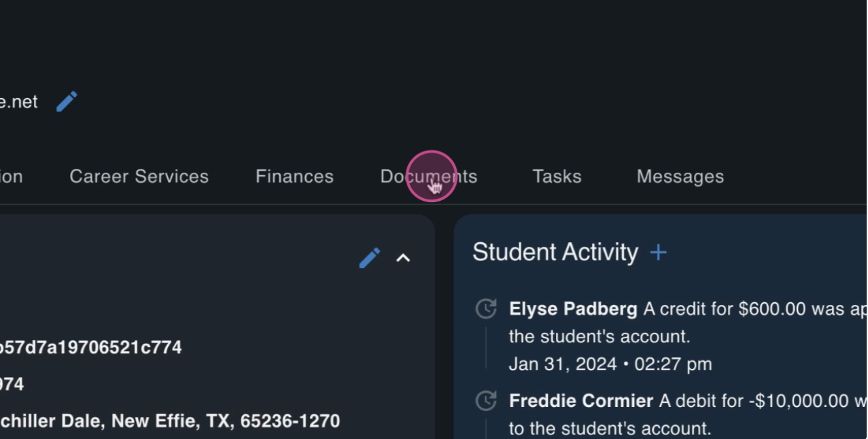
Task: Click the history clock icon beside Elyse Padberg
Action: click(486, 309)
